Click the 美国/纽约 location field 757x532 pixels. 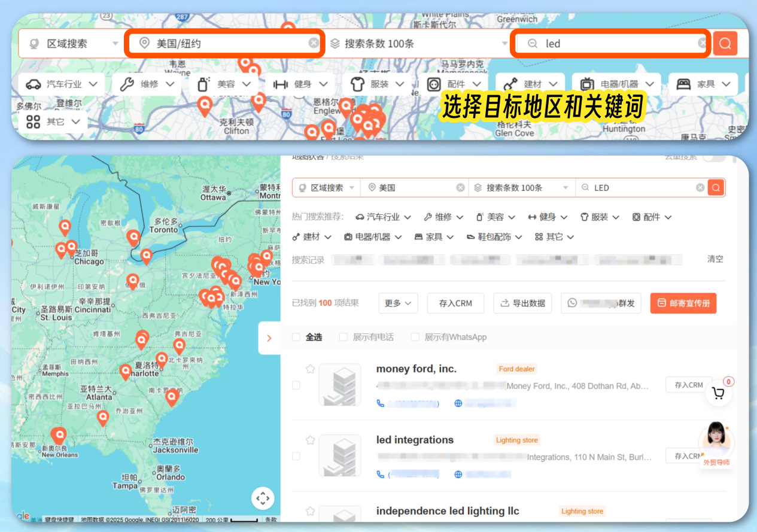coord(225,43)
